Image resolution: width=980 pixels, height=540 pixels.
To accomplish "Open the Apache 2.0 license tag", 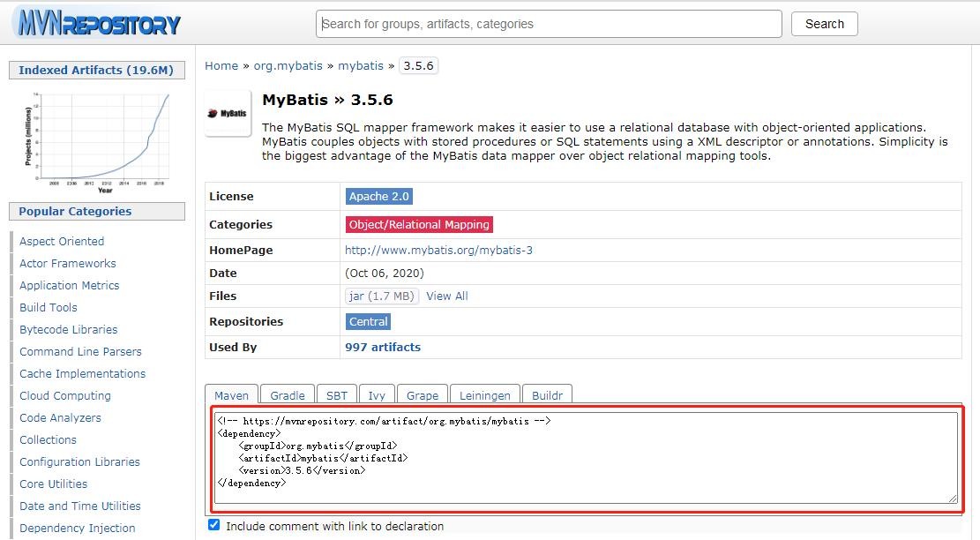I will 378,196.
